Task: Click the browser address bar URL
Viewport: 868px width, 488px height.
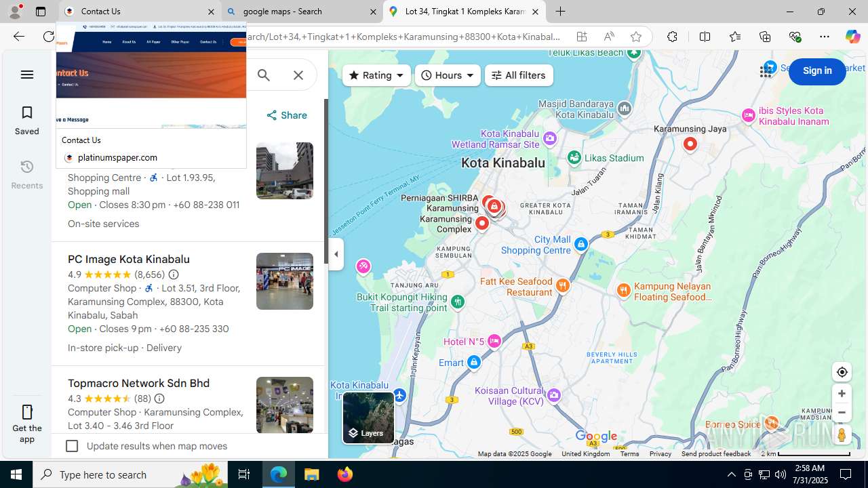Action: point(405,37)
